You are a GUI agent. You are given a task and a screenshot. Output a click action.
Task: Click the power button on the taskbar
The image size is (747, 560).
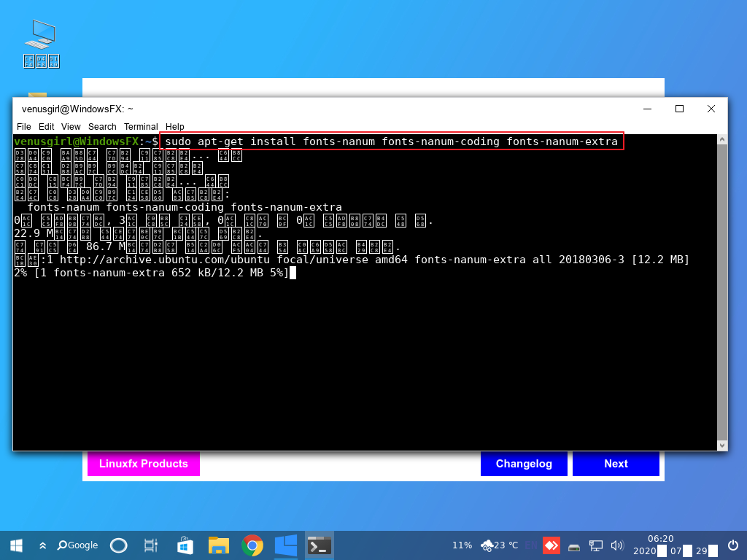(733, 545)
